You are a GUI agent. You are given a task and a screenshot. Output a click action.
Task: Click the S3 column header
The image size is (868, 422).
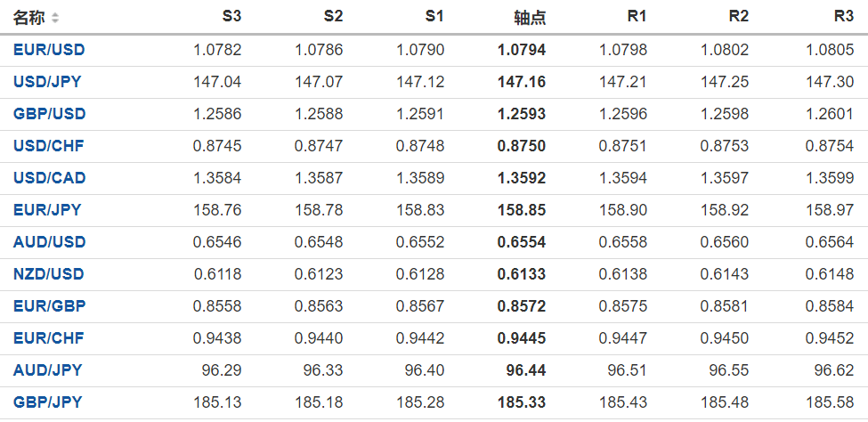tap(231, 17)
